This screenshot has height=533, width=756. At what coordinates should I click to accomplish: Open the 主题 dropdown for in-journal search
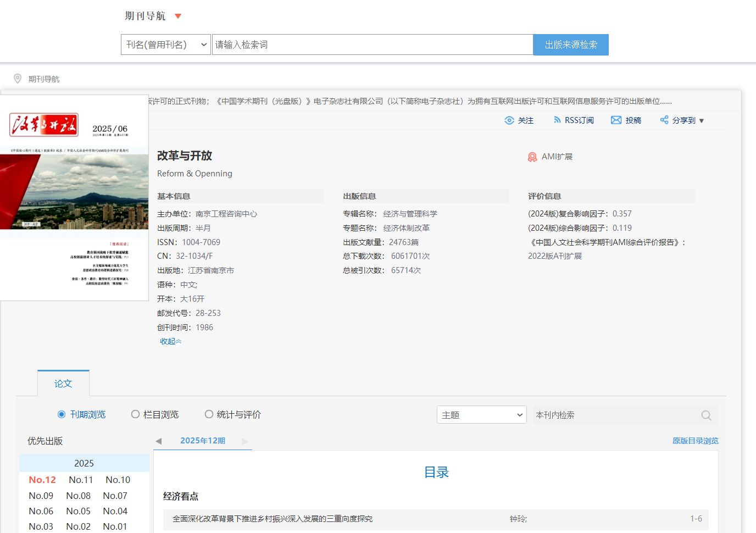(481, 415)
